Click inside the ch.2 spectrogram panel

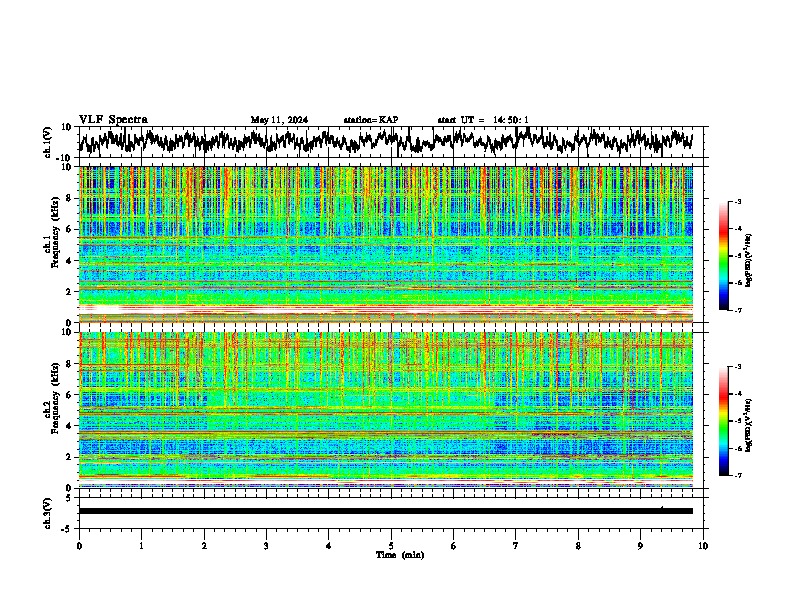click(385, 410)
